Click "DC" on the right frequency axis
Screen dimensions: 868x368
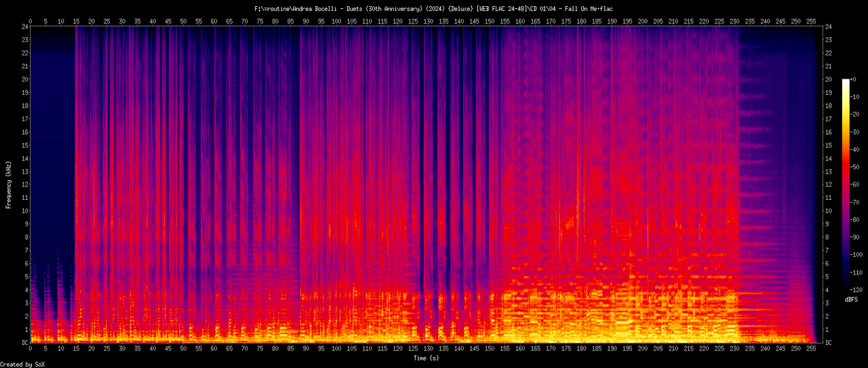829,343
